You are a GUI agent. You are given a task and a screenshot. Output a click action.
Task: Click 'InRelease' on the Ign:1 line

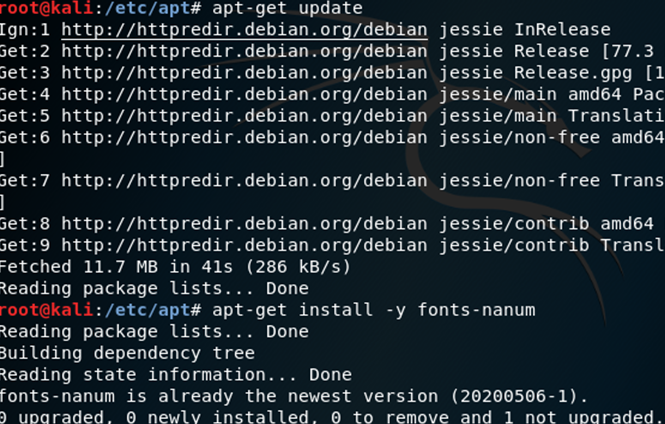(x=562, y=30)
